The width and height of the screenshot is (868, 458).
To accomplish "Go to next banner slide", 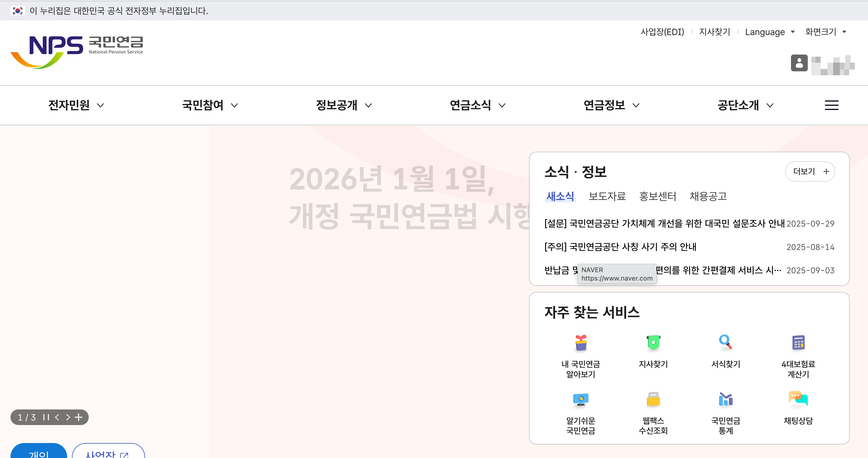I will [68, 417].
